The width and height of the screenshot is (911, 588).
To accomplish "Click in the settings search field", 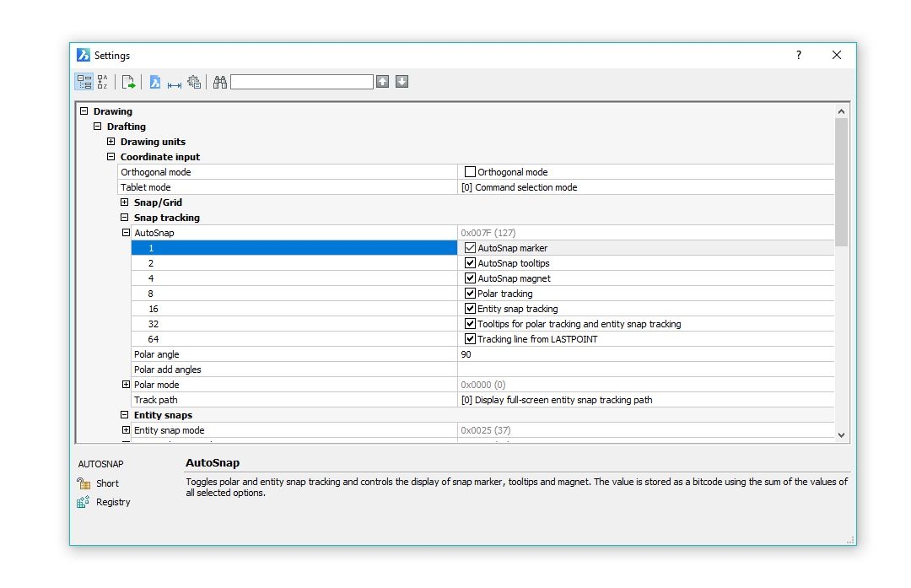I will click(x=302, y=82).
